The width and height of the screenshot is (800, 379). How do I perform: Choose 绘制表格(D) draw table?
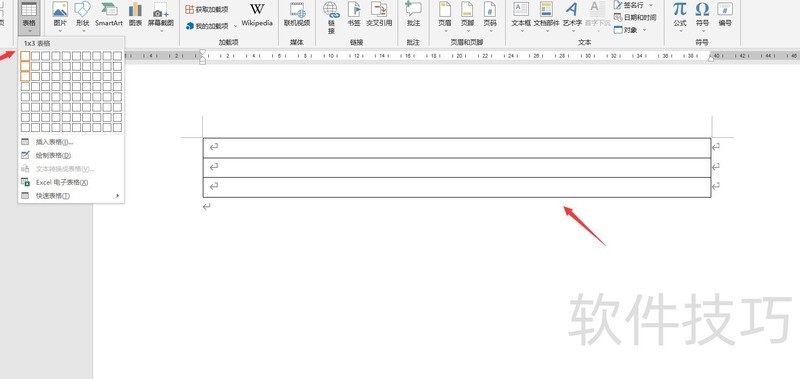71,155
